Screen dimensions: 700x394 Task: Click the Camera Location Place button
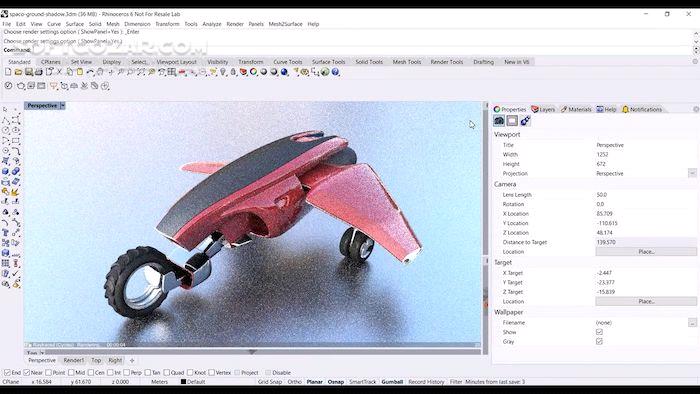pyautogui.click(x=646, y=252)
